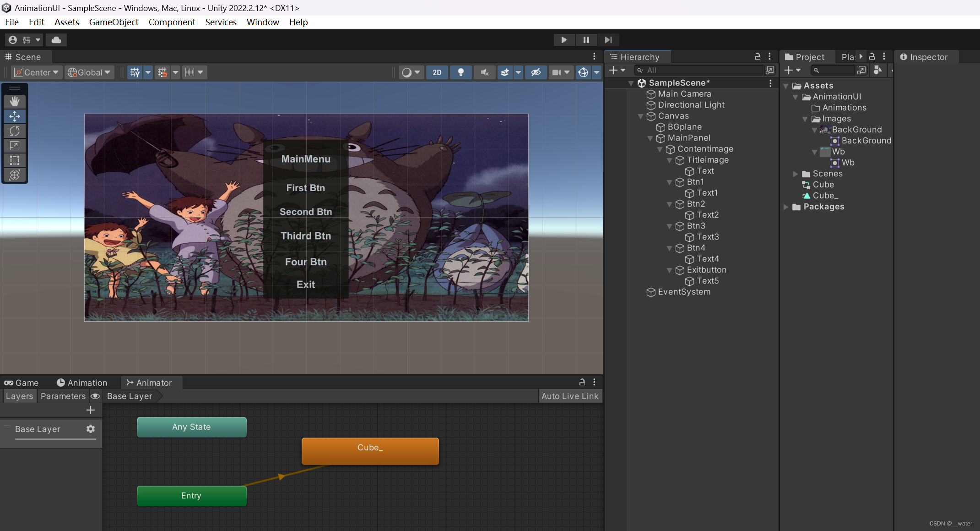Toggle Scene view gizmos

pyautogui.click(x=583, y=72)
